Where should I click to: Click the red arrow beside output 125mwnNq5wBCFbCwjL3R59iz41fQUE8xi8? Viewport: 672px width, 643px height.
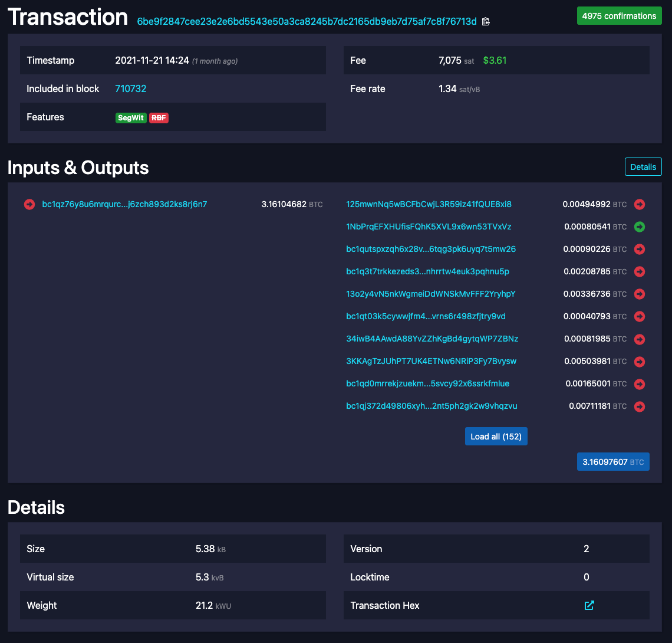click(639, 204)
